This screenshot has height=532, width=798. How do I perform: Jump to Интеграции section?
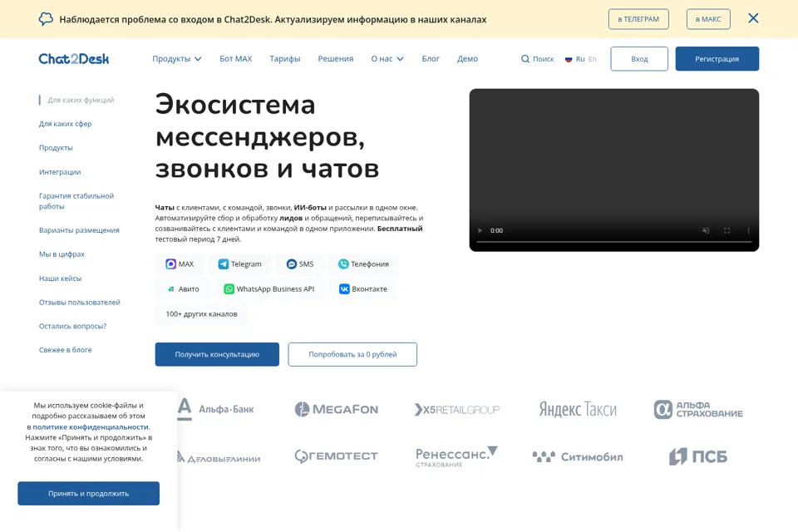(60, 172)
